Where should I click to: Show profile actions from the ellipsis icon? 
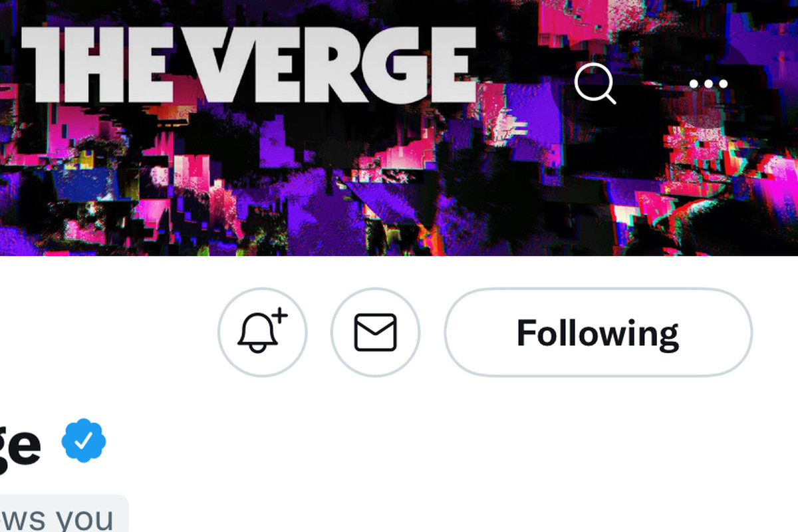[x=708, y=84]
